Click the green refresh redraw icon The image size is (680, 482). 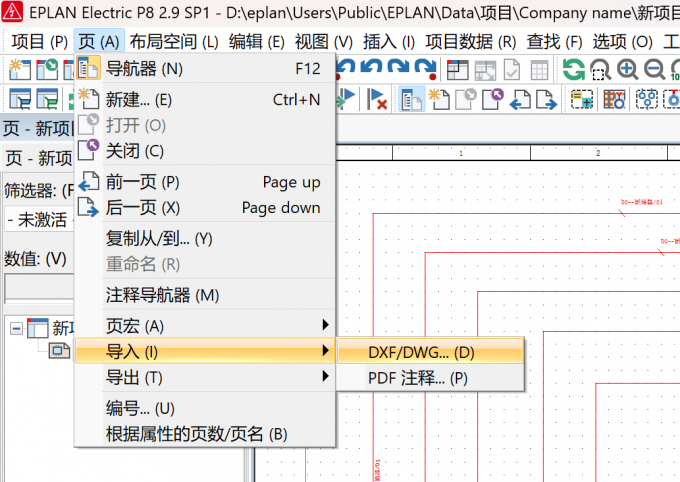click(573, 69)
